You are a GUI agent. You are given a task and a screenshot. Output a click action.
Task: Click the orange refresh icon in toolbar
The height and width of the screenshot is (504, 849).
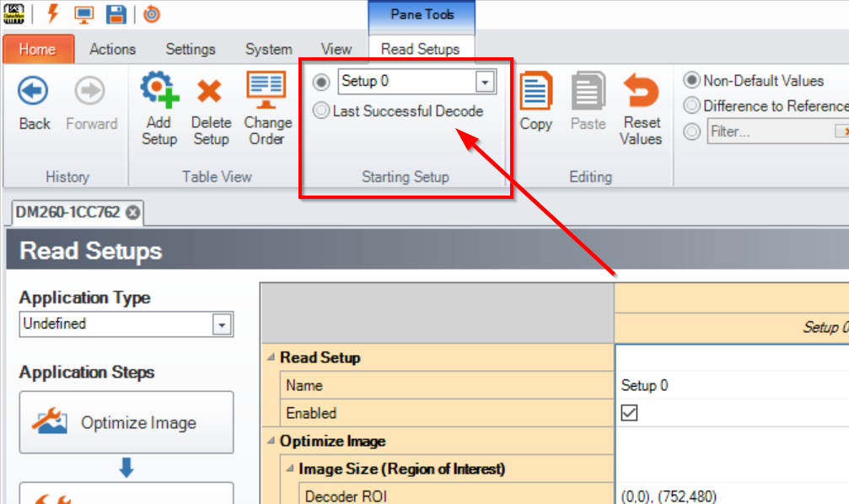[153, 13]
